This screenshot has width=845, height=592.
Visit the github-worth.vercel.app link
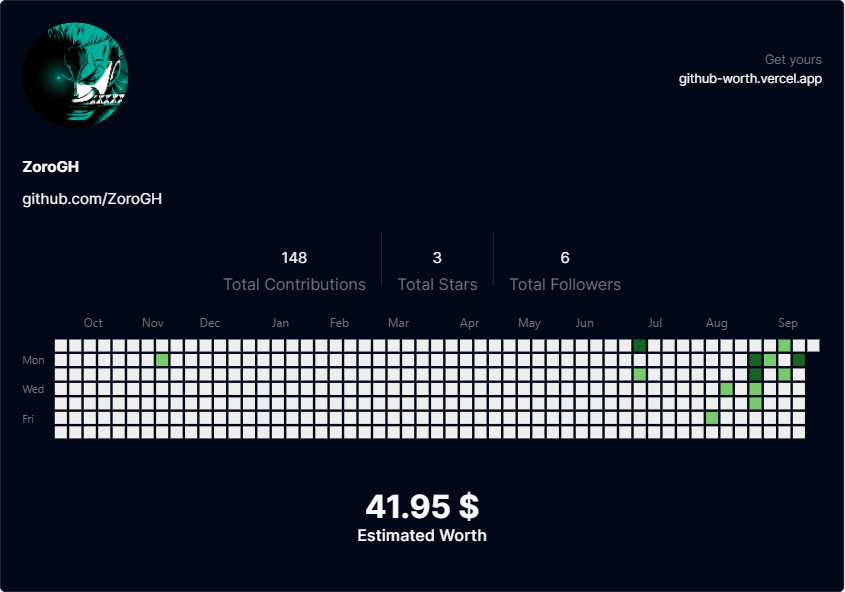(x=750, y=79)
